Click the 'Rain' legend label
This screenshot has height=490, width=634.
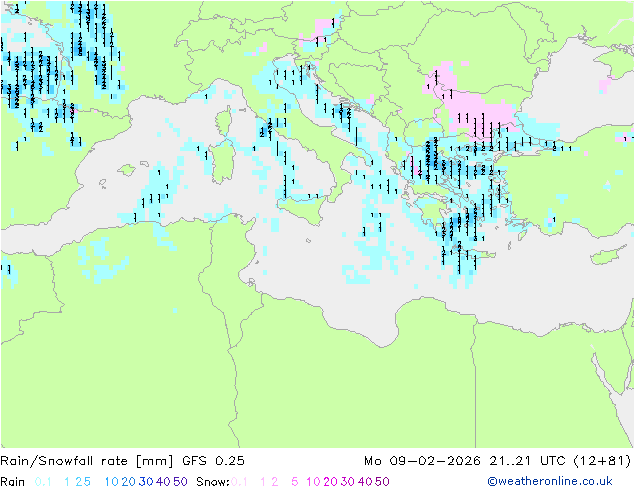point(13,482)
